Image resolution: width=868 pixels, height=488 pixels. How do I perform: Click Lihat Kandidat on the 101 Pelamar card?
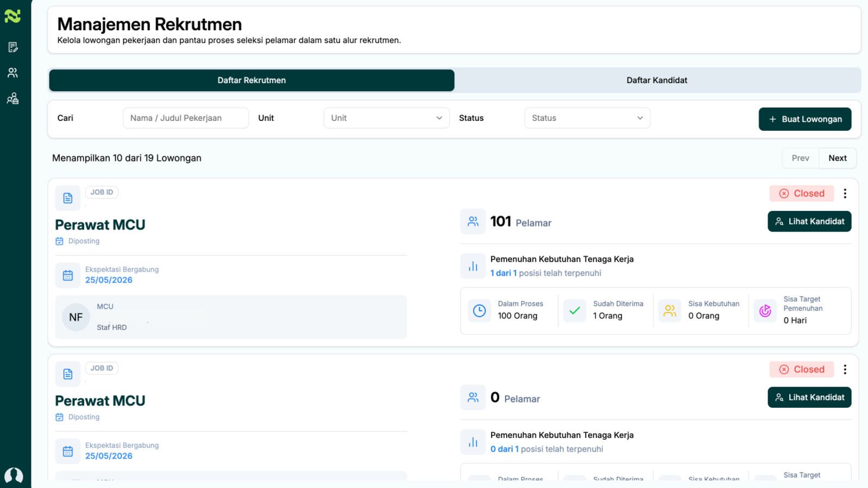click(809, 221)
